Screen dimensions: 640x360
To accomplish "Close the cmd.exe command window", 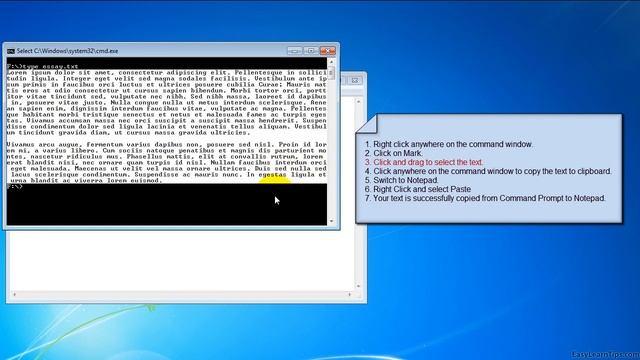I will pos(328,51).
